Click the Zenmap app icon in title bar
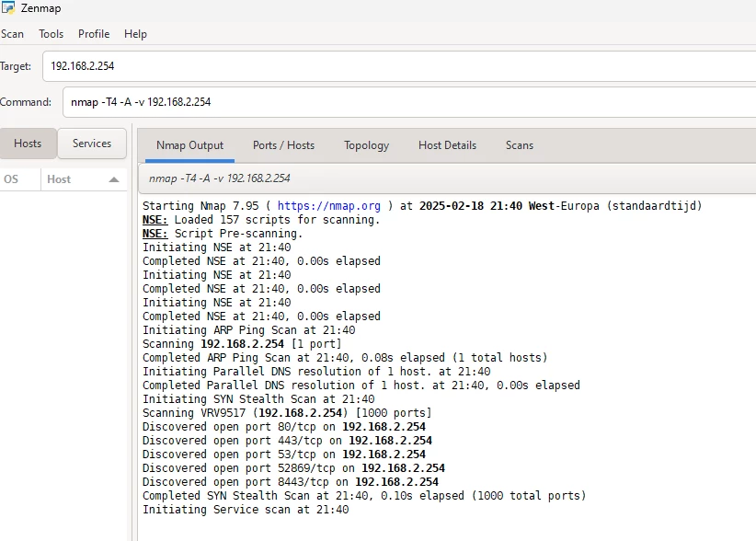756x541 pixels. point(7,7)
